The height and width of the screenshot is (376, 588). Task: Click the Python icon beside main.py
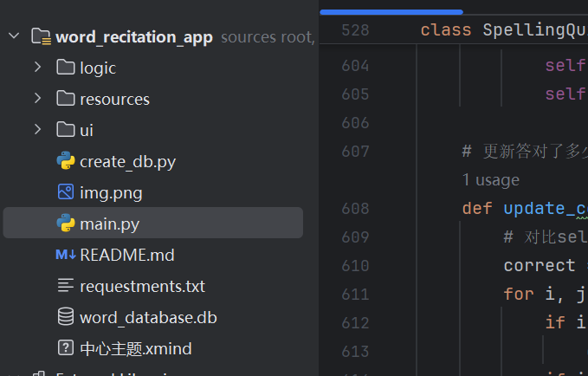point(65,224)
